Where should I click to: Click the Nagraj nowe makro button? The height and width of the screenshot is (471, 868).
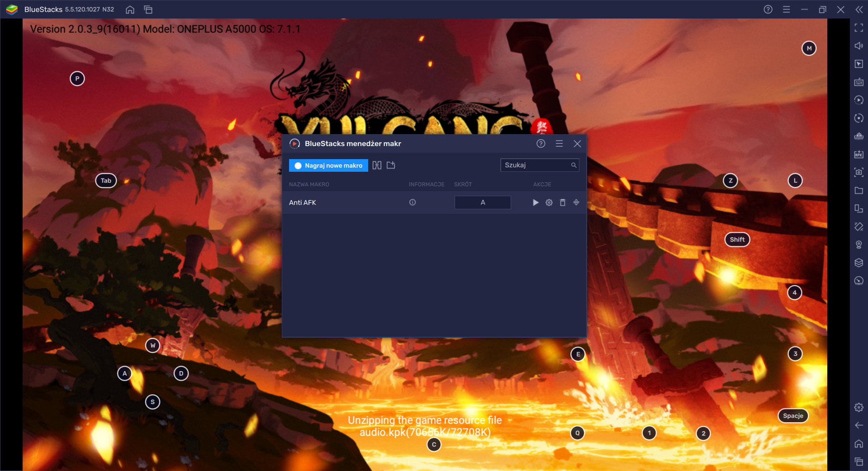tap(328, 165)
